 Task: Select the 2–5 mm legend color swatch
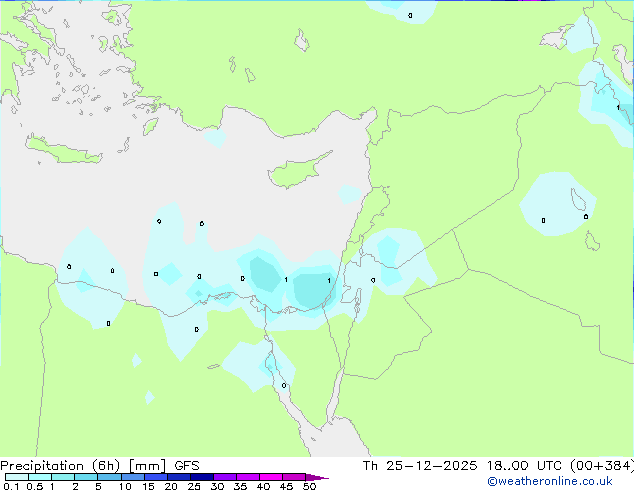86,477
